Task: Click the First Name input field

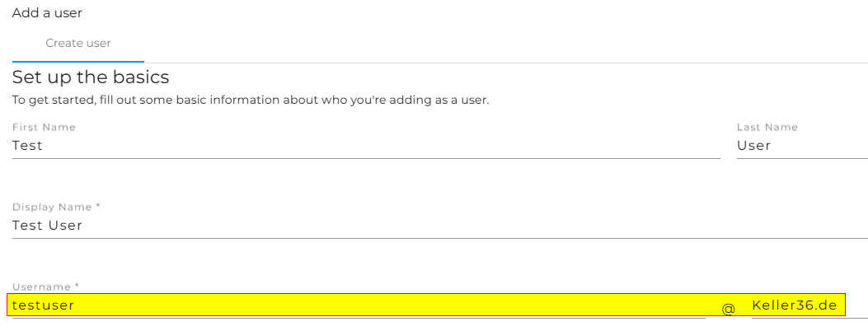Action: pos(366,146)
